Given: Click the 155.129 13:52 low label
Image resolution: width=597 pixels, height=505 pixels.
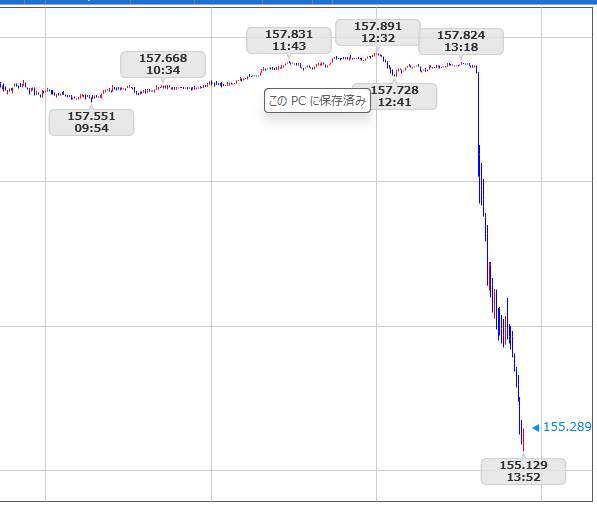Looking at the screenshot, I should (524, 471).
